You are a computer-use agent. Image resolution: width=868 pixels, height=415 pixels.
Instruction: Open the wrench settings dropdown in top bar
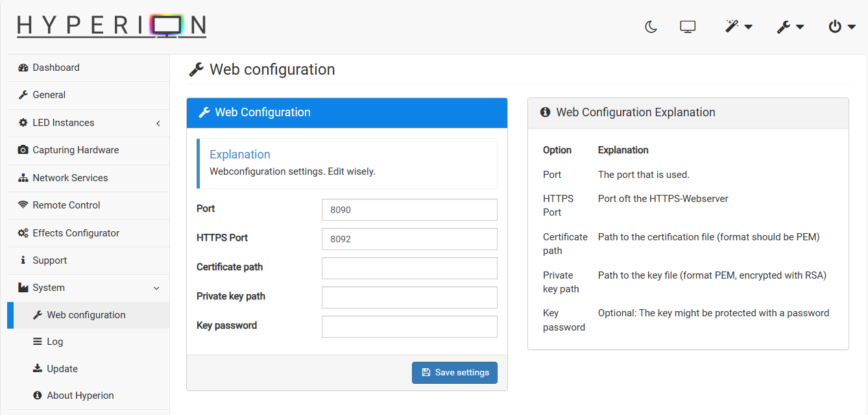click(x=791, y=27)
